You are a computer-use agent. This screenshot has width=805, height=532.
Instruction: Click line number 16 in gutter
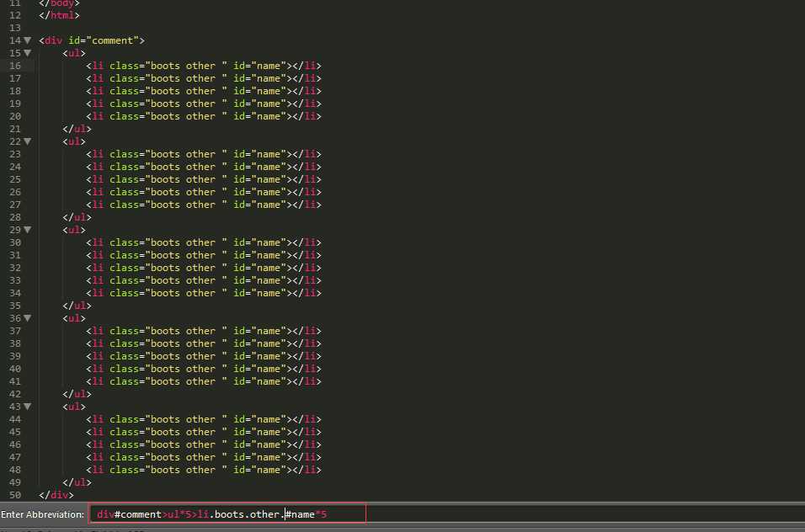pos(15,66)
